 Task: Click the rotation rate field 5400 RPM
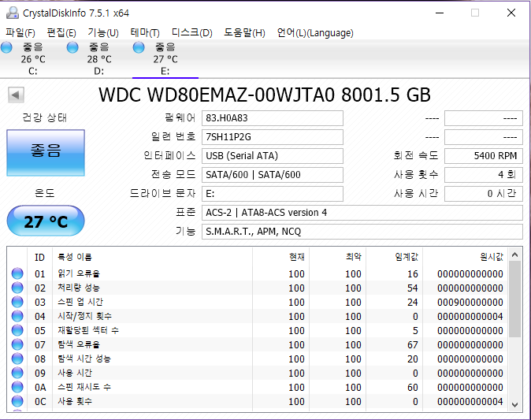pyautogui.click(x=483, y=156)
